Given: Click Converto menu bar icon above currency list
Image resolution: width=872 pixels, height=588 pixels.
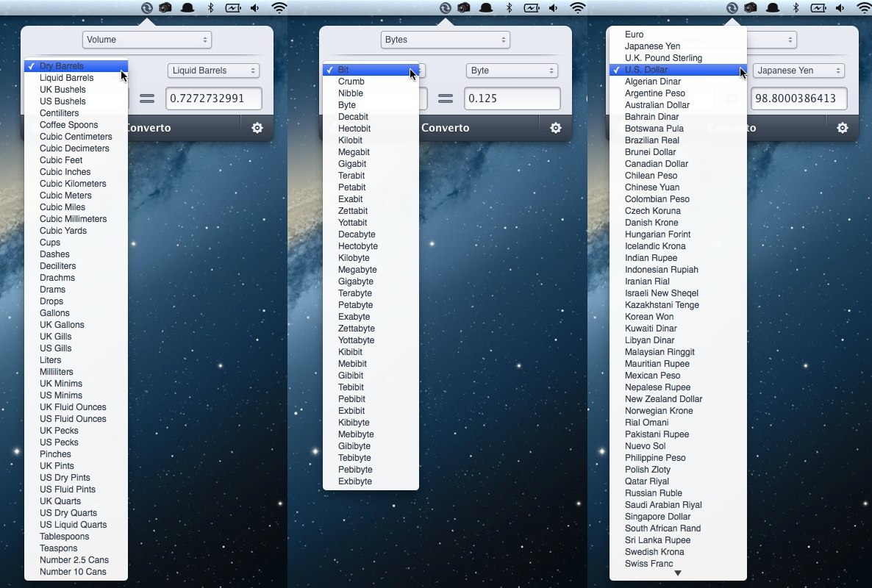Looking at the screenshot, I should click(x=732, y=8).
